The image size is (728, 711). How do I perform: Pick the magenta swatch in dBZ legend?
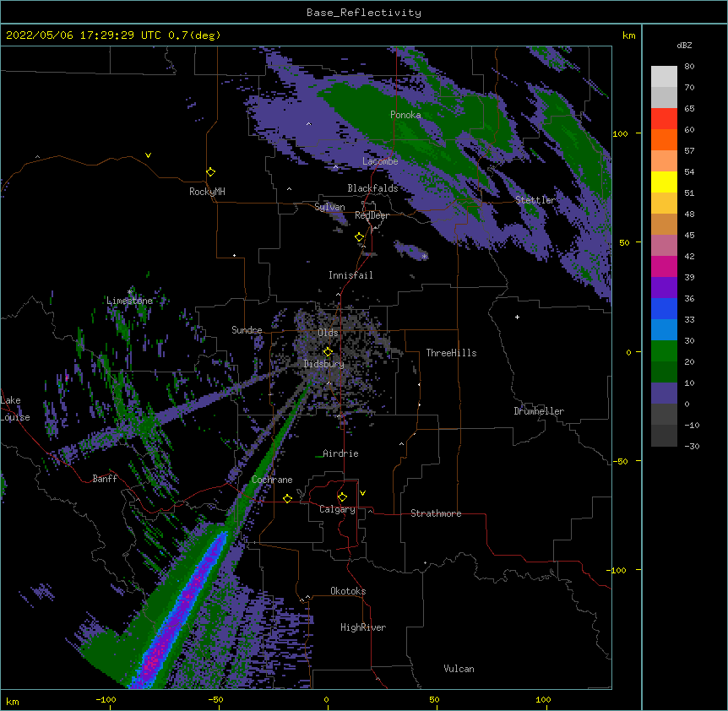coord(664,266)
